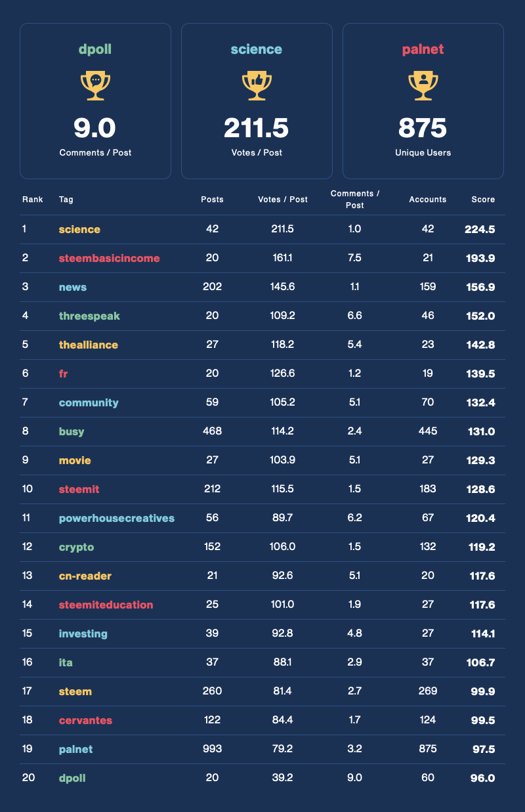Click the 468 posts cell for busy
Viewport: 525px width, 812px height.
point(212,431)
